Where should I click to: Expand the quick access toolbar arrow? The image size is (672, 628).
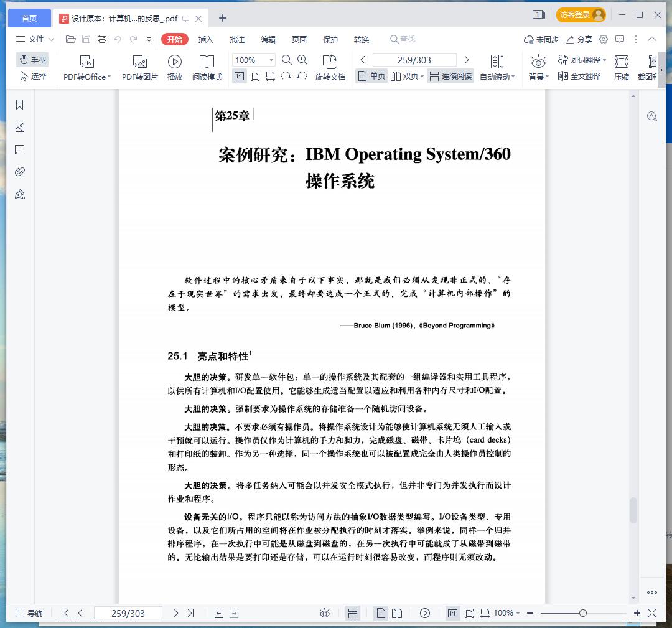click(x=149, y=39)
